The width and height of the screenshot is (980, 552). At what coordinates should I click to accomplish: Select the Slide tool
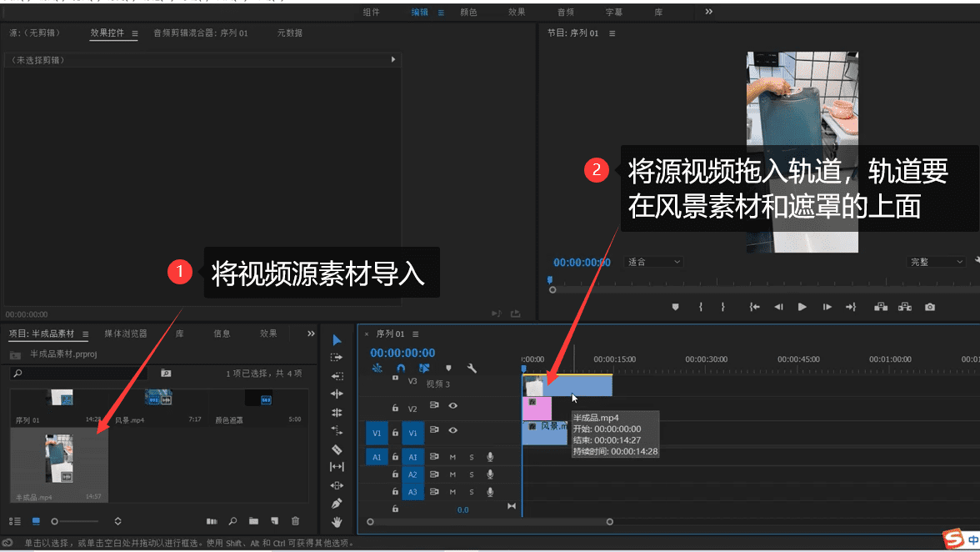point(337,485)
